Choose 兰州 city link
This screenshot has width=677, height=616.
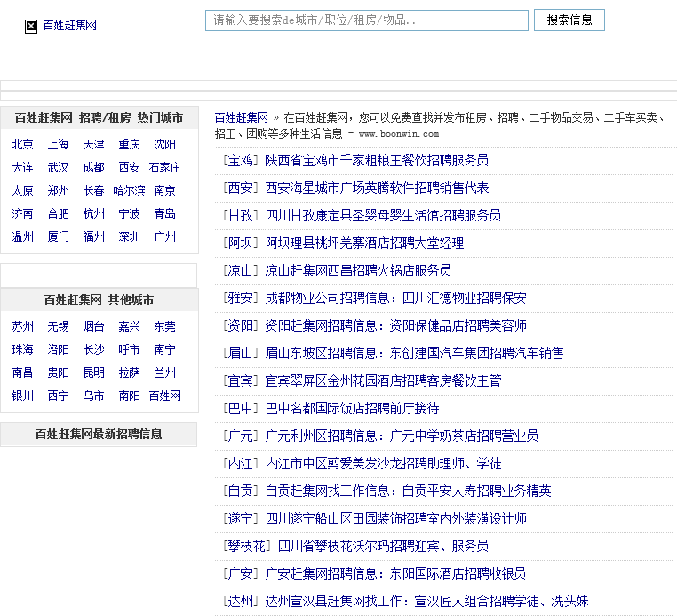tap(164, 372)
